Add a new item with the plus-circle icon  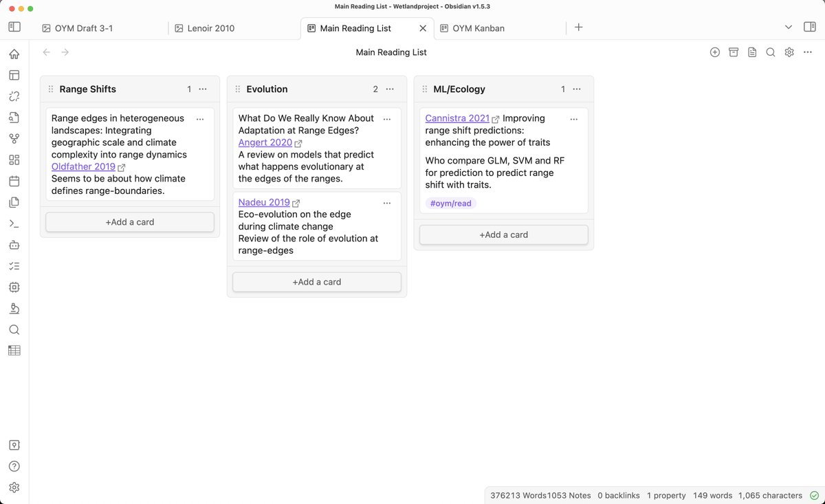(714, 52)
